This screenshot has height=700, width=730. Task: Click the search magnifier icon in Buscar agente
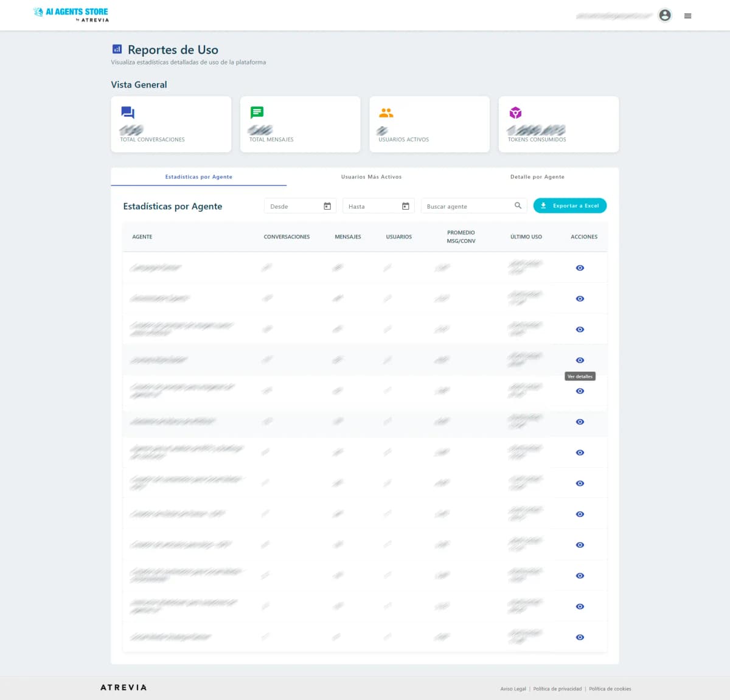coord(518,206)
